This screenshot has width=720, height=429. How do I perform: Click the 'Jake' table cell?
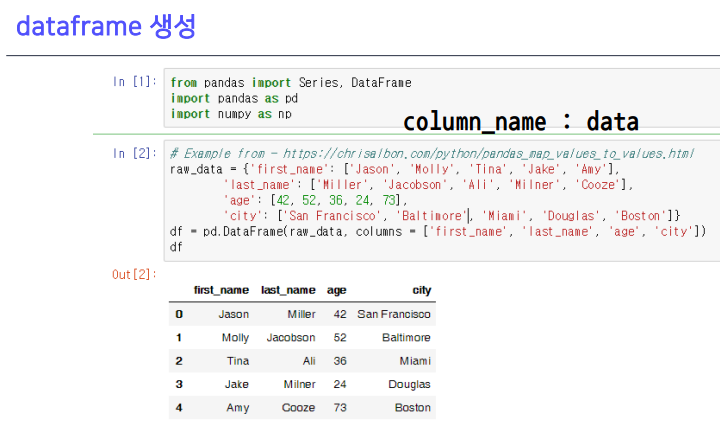(237, 384)
